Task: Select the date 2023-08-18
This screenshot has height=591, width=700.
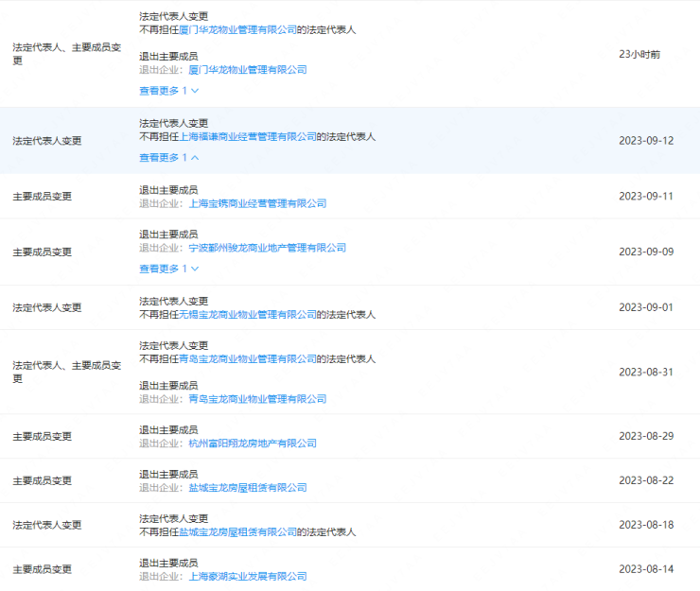Action: 646,525
